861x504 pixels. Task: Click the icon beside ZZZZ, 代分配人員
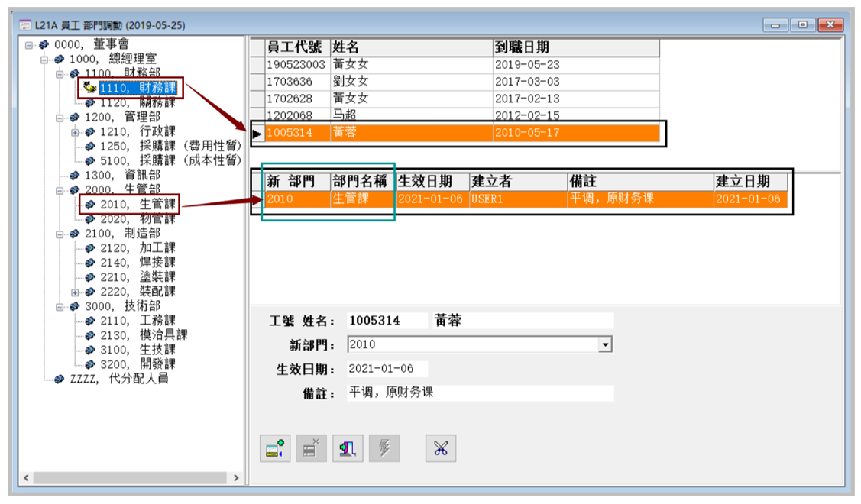pos(60,379)
